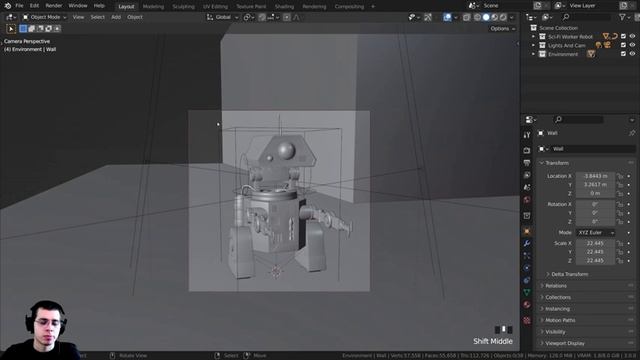Image resolution: width=640 pixels, height=360 pixels.
Task: Toggle the snapping magnet icon
Action: tap(262, 17)
